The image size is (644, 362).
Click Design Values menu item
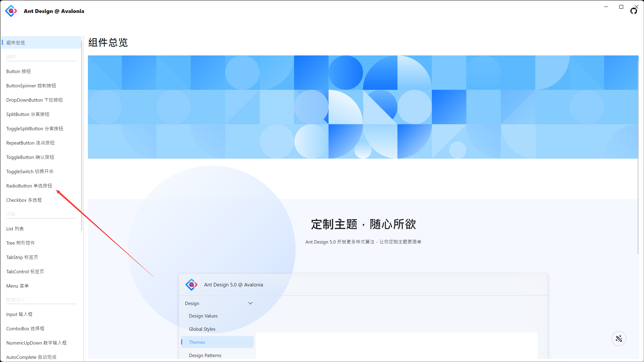click(203, 316)
